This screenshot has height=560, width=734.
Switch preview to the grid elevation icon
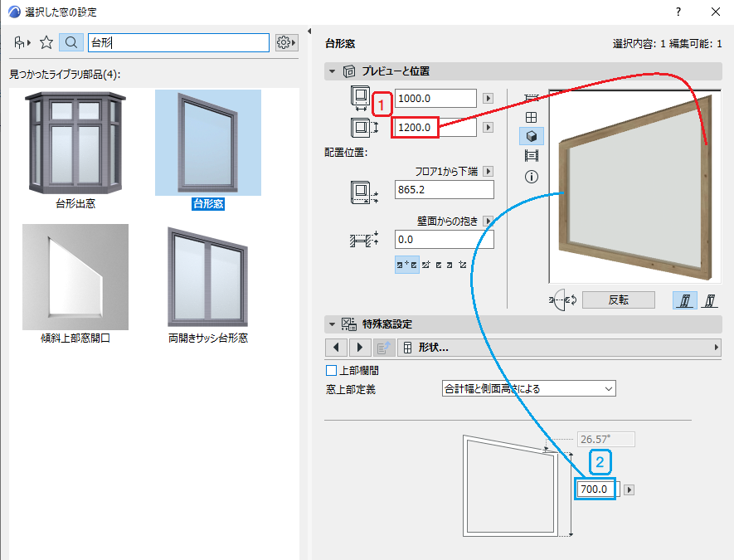coord(532,117)
